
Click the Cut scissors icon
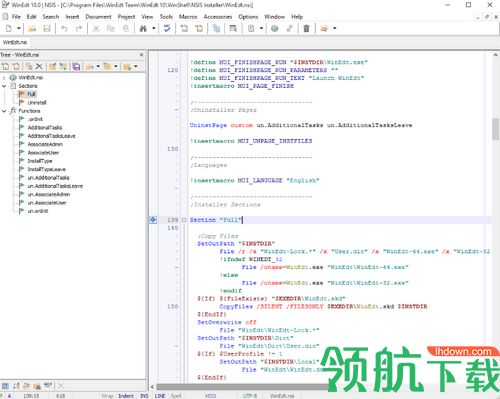point(96,29)
